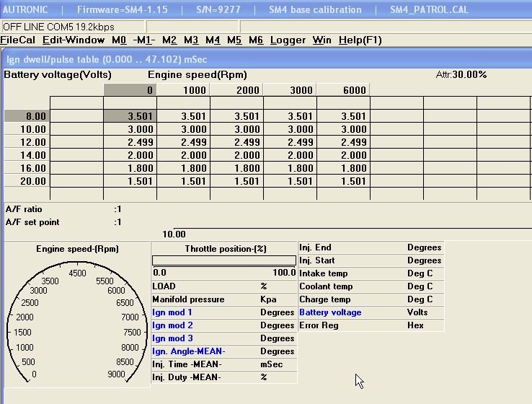The width and height of the screenshot is (532, 404).
Task: Click the Ign mod 3 row
Action: point(224,338)
